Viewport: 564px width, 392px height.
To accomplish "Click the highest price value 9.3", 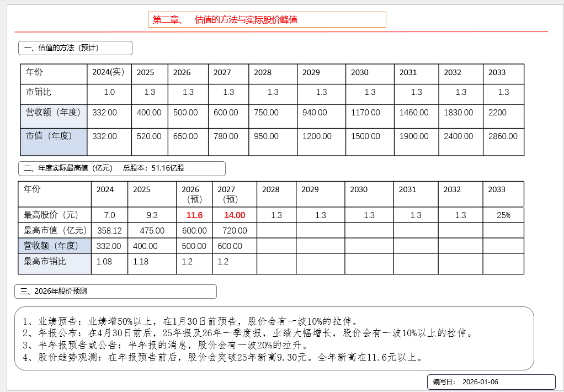I will (152, 215).
